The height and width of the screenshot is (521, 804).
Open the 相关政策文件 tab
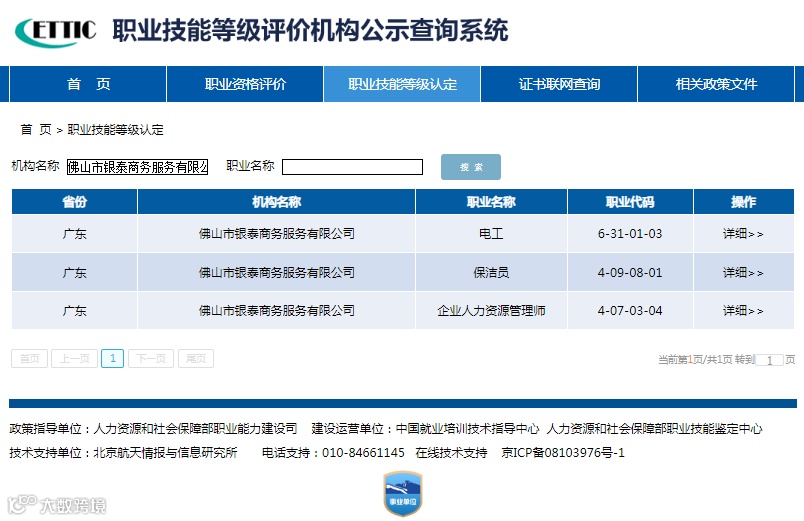click(716, 84)
